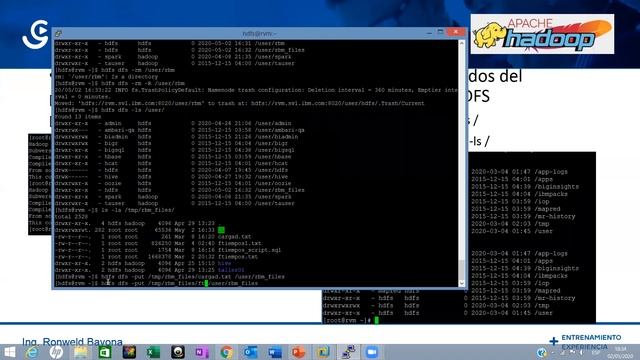Launch OneNote from the taskbar

(x=202, y=352)
